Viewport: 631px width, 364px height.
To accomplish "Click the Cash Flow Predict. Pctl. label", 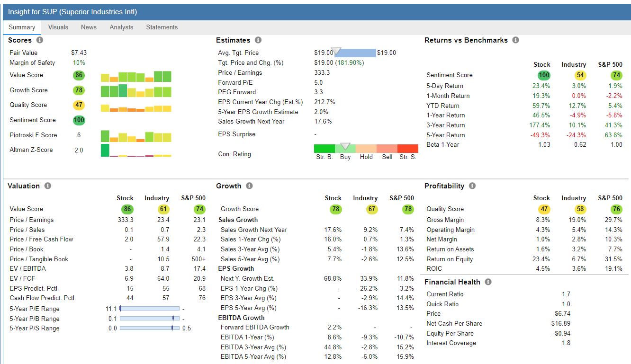I will pos(43,298).
